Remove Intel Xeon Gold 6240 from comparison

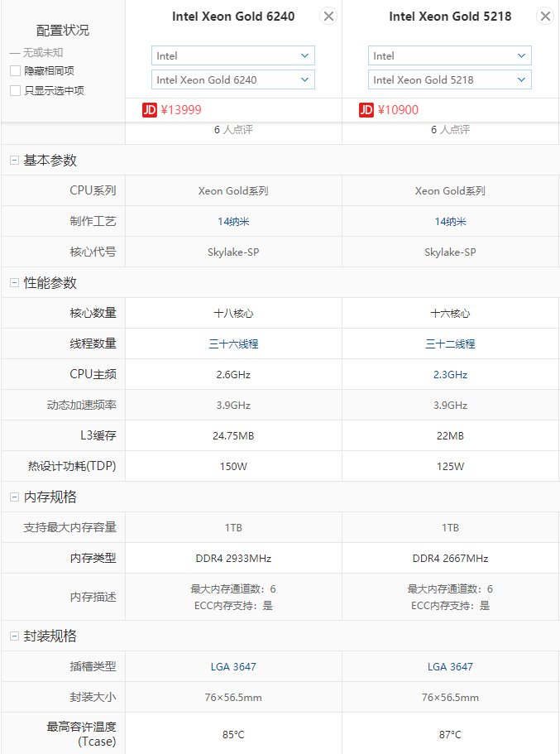328,17
